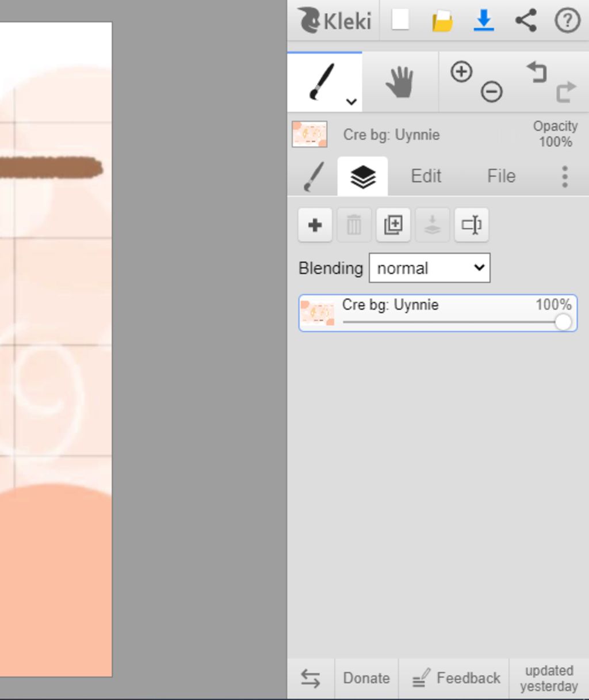Open the Feedback link
589x700 pixels.
click(457, 678)
